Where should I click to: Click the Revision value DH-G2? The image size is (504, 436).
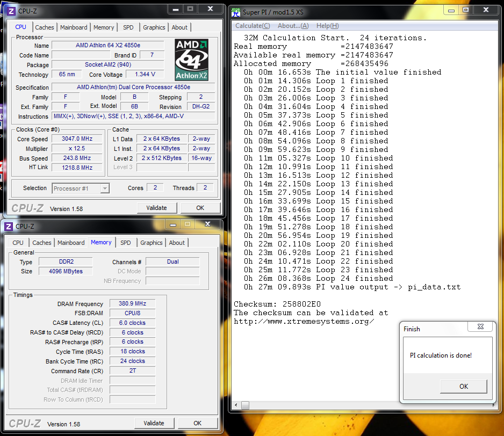coord(201,106)
